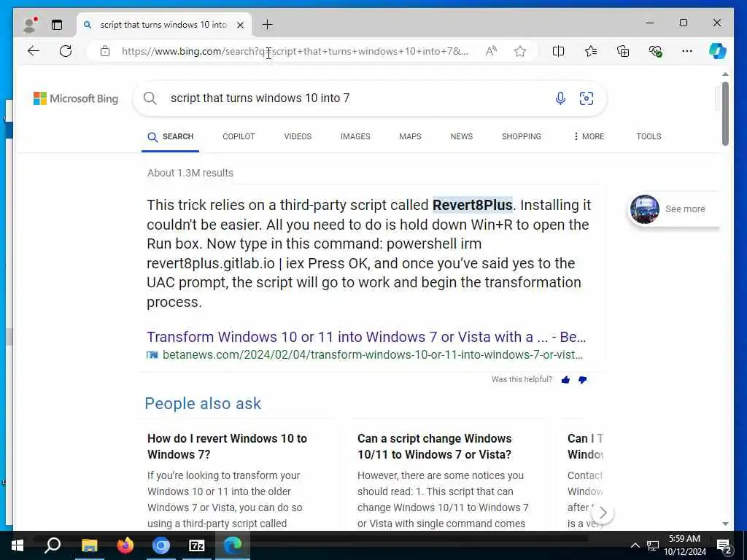This screenshot has width=747, height=560.
Task: Go back to the previous page
Action: point(34,51)
